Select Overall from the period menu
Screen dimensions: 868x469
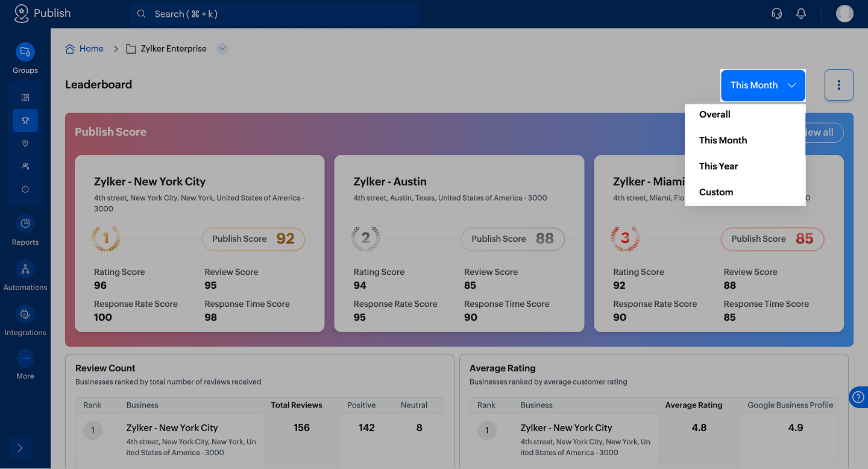click(x=715, y=115)
